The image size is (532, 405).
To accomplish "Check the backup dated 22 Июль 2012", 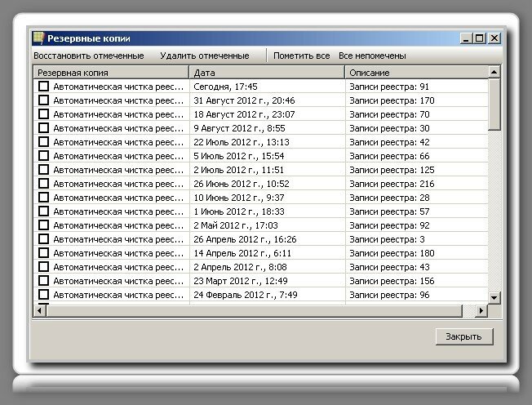I will point(43,142).
